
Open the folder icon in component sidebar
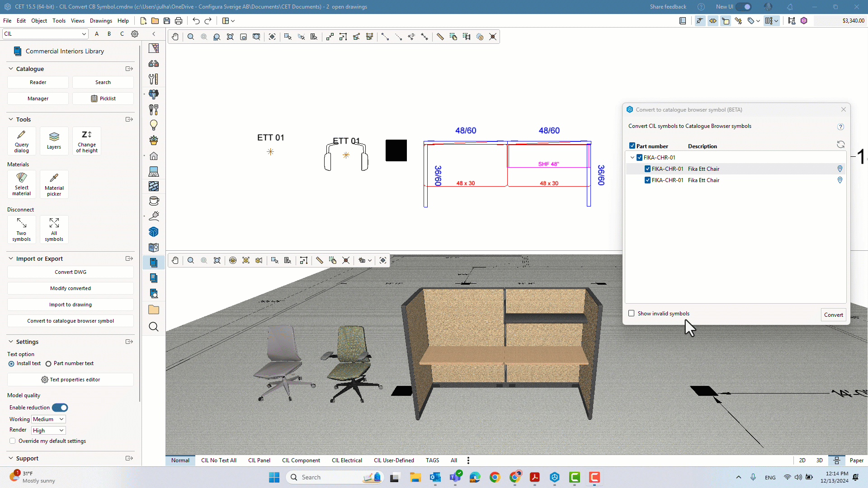[x=154, y=310]
